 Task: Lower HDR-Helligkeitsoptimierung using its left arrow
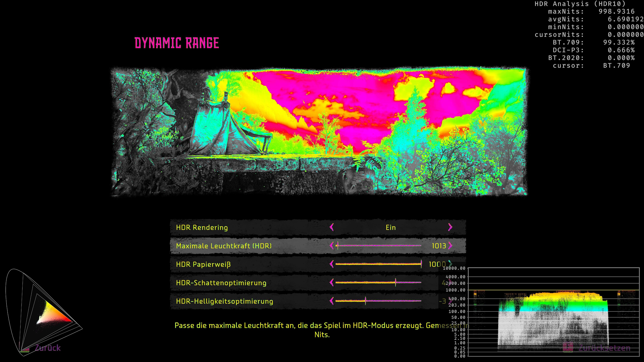(332, 301)
